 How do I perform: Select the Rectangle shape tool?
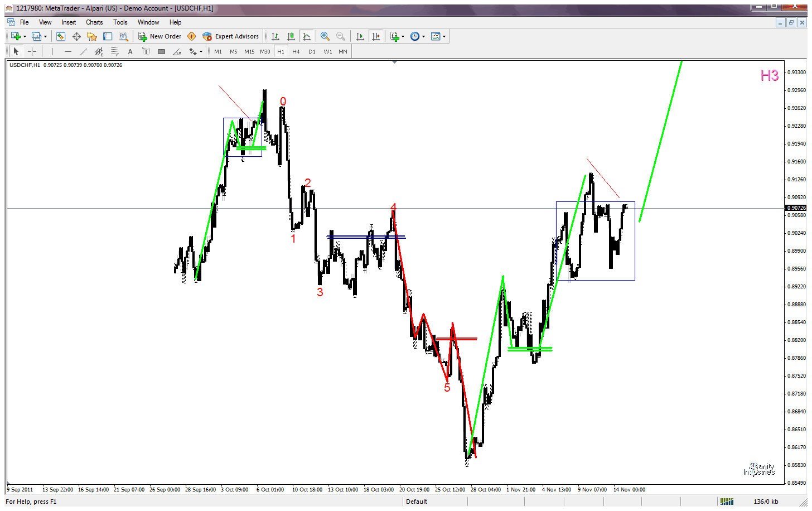click(161, 51)
